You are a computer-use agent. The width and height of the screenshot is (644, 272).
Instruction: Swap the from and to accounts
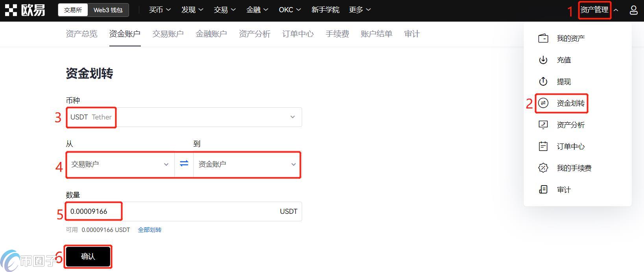184,164
